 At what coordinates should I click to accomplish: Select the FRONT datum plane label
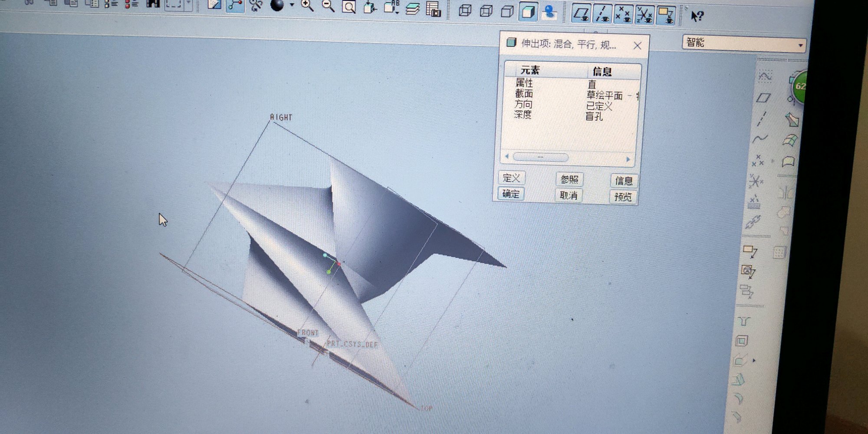pyautogui.click(x=308, y=333)
